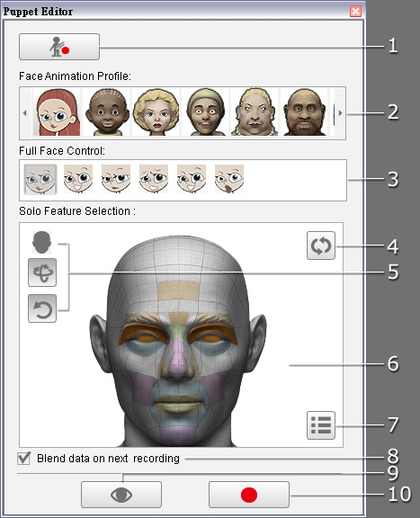Viewport: 420px width, 518px height.
Task: Select the first neutral full face control
Action: 40,179
